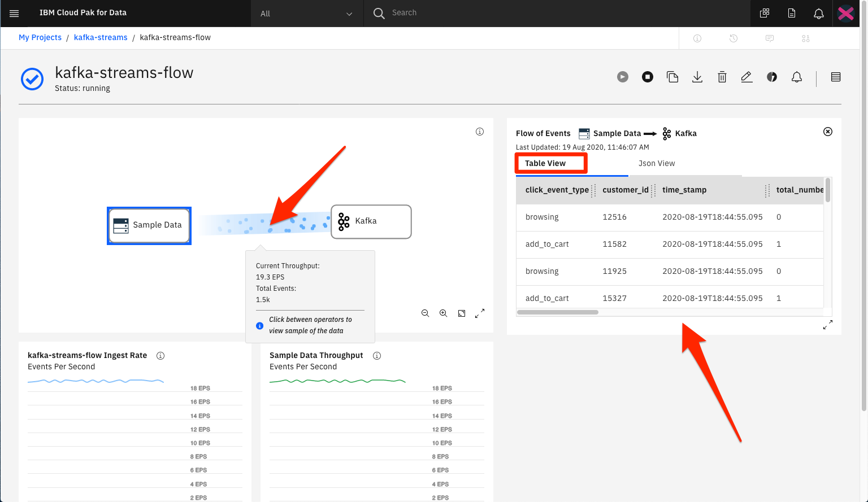Click the vertical scrollbar of events table
This screenshot has width=868, height=502.
pyautogui.click(x=828, y=190)
